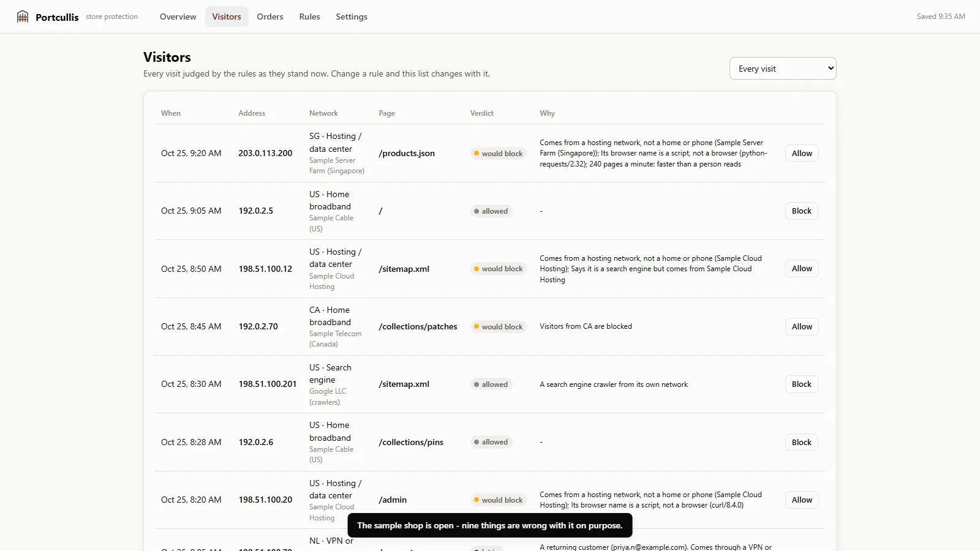The height and width of the screenshot is (551, 980).
Task: Block the 192.0.2.6 collections/pins visitor
Action: tap(801, 442)
